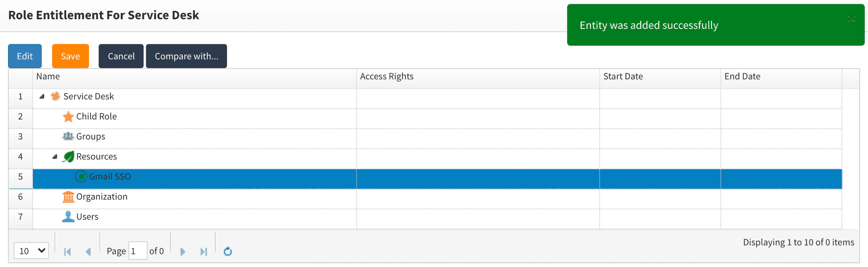Dismiss the success notification

pos(851,18)
